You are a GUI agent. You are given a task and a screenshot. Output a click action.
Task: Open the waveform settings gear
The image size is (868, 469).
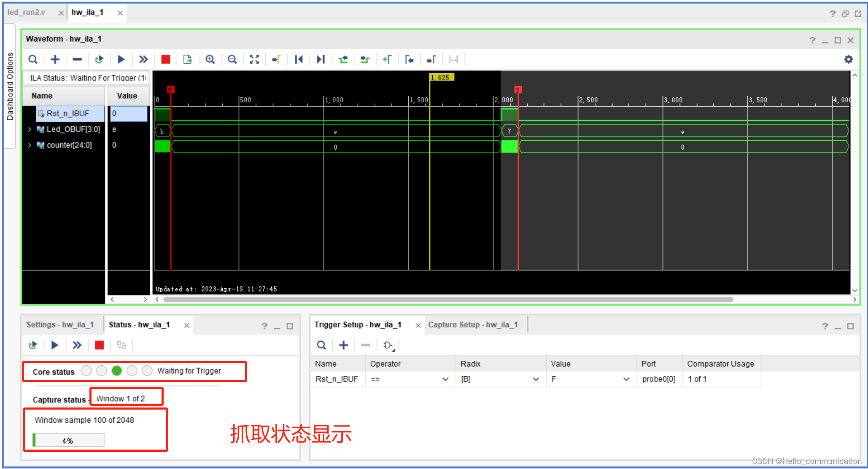(x=848, y=59)
